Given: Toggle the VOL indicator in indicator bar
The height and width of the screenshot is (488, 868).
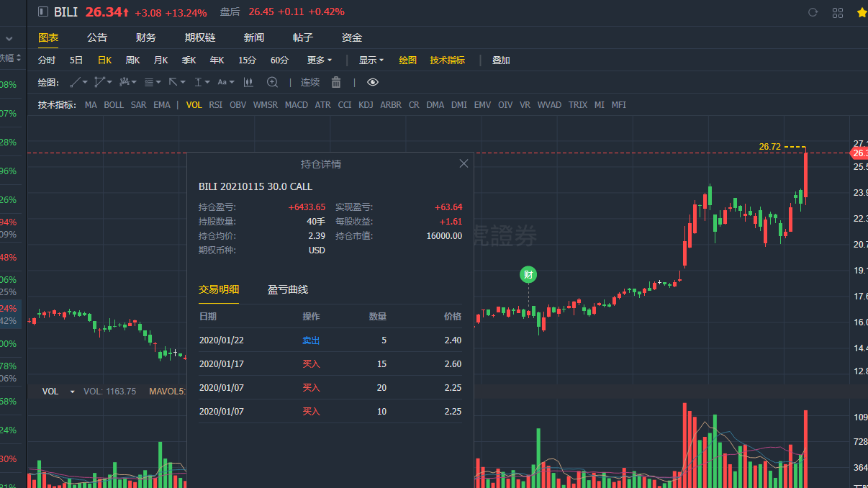Looking at the screenshot, I should (194, 105).
